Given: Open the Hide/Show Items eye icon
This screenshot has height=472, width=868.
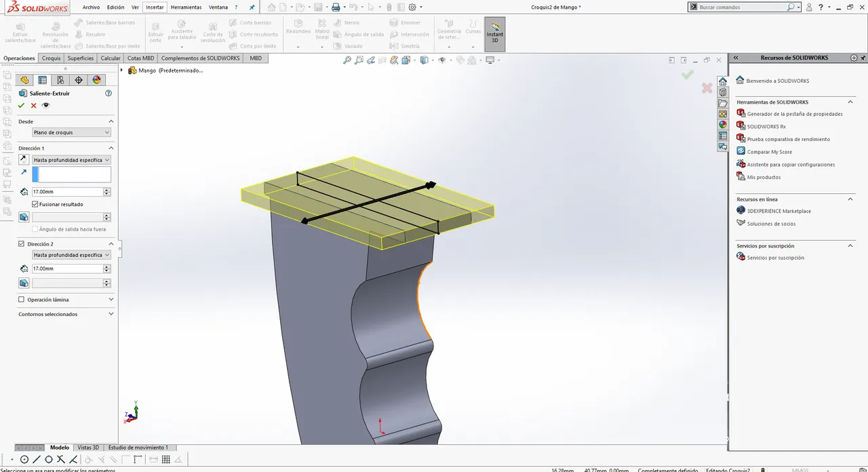Looking at the screenshot, I should (x=441, y=60).
